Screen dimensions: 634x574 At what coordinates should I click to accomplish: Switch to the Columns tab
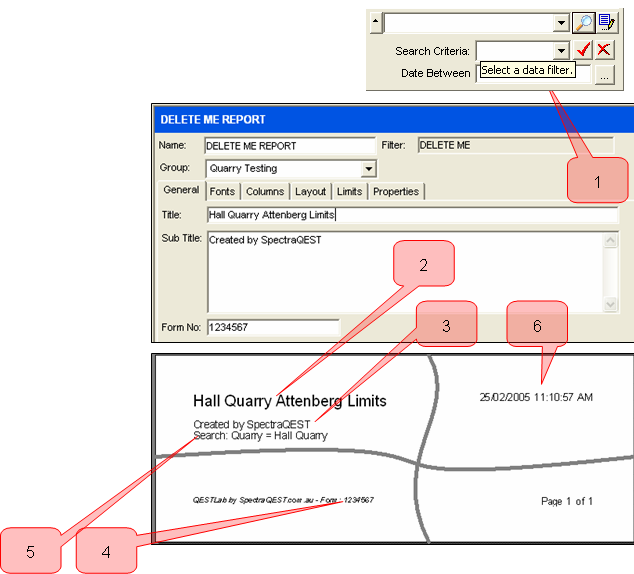coord(265,191)
